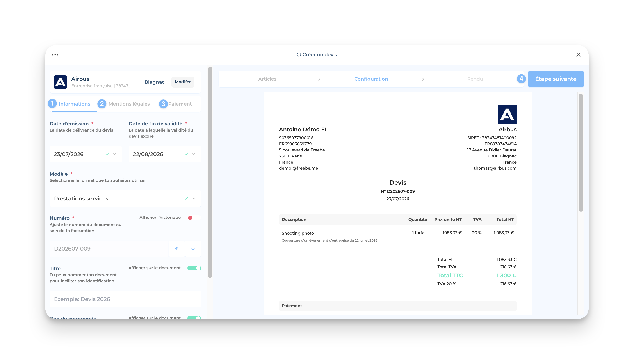
Task: Toggle Titre Afficher sur le document
Action: click(194, 268)
